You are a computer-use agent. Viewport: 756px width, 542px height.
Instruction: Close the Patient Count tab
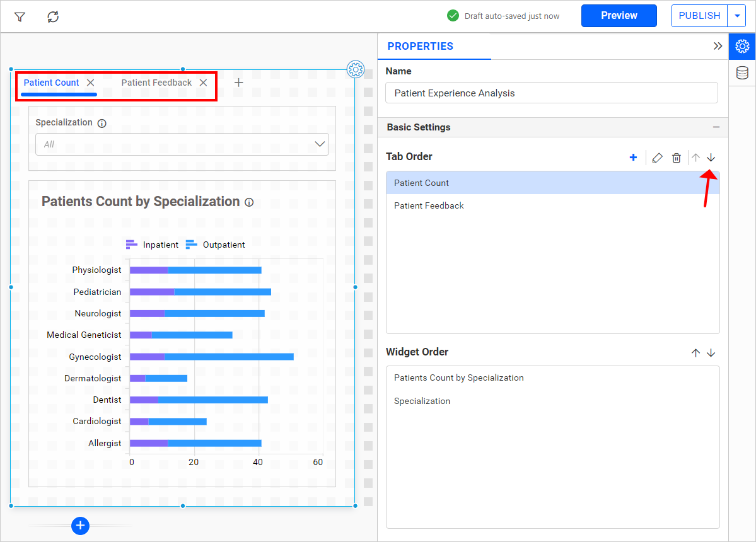[91, 83]
